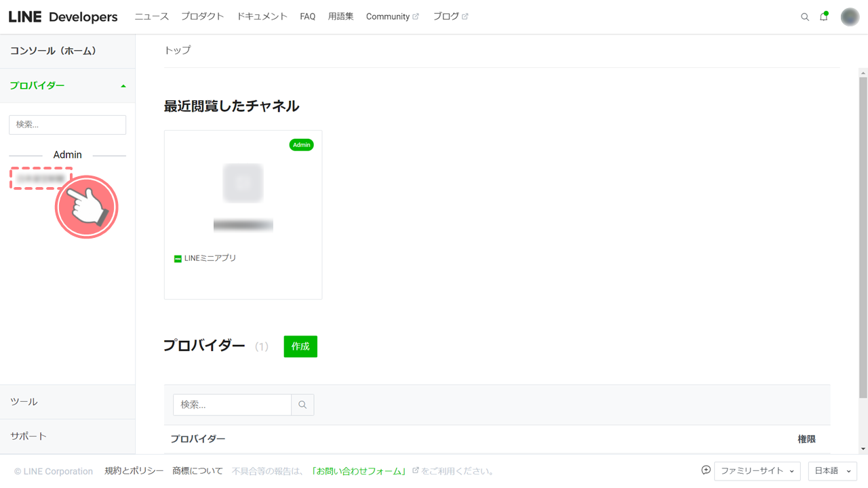The image size is (868, 488).
Task: Click the vertical page scrollbar
Action: coord(863,237)
